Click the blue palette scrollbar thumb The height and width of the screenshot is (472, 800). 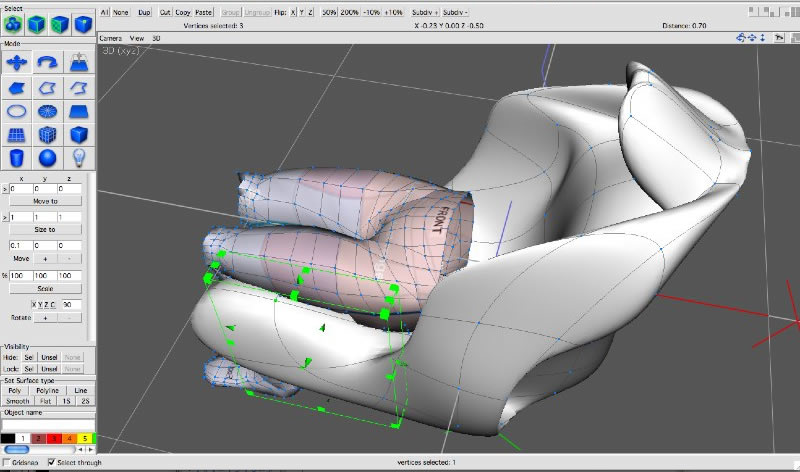click(17, 450)
